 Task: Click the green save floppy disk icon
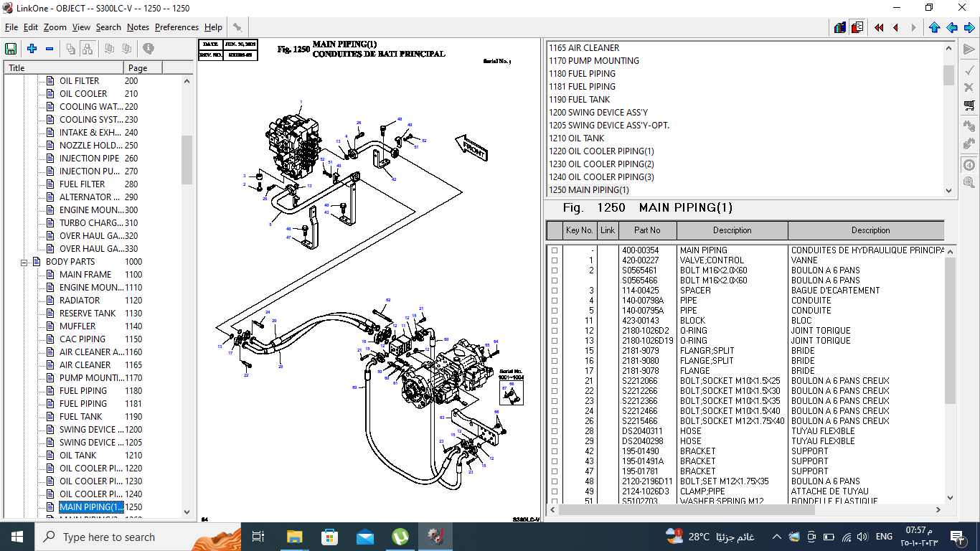pos(11,49)
